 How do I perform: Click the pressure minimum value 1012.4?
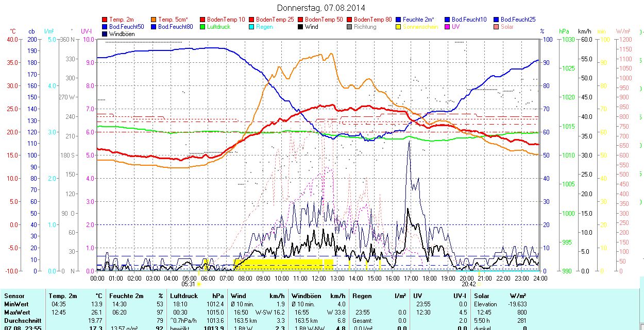[x=215, y=304]
